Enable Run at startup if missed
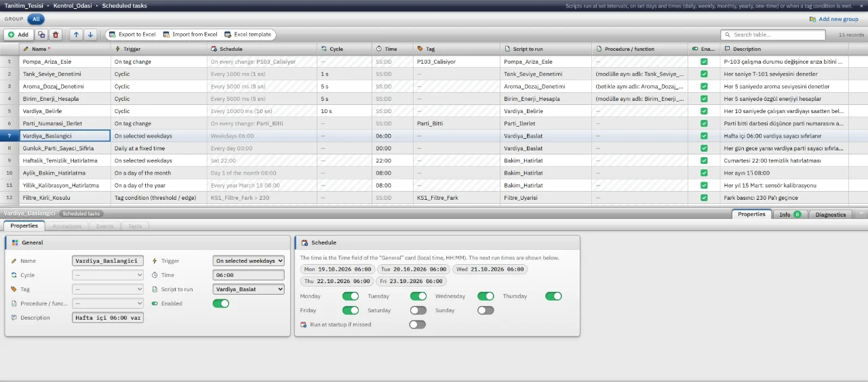Screen dimensions: 868x382 [x=418, y=324]
